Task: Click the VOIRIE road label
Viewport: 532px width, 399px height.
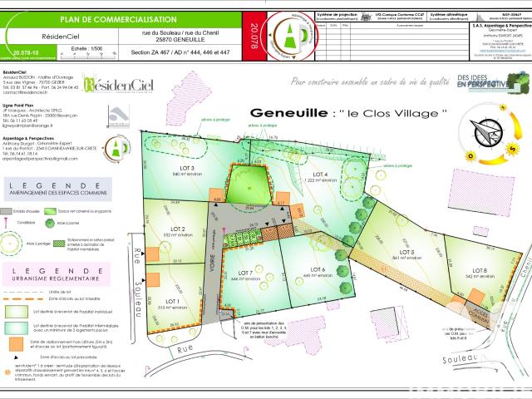Action: coord(213,263)
